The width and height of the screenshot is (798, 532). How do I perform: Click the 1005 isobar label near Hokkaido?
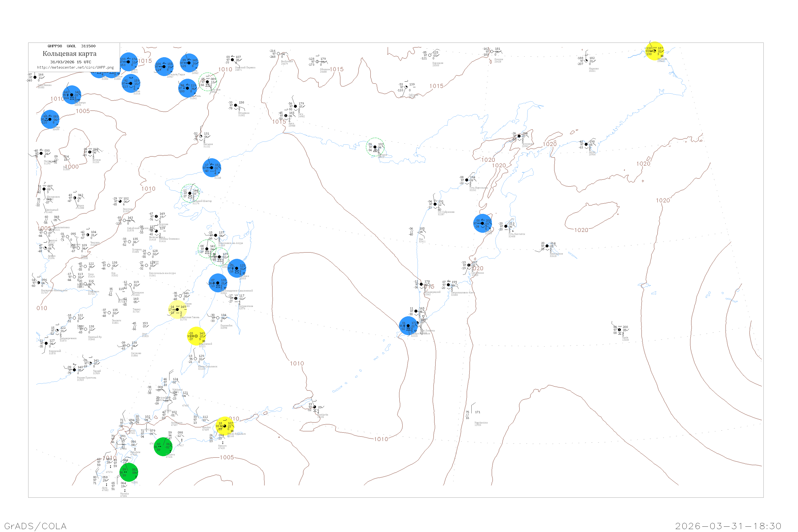coord(227,457)
